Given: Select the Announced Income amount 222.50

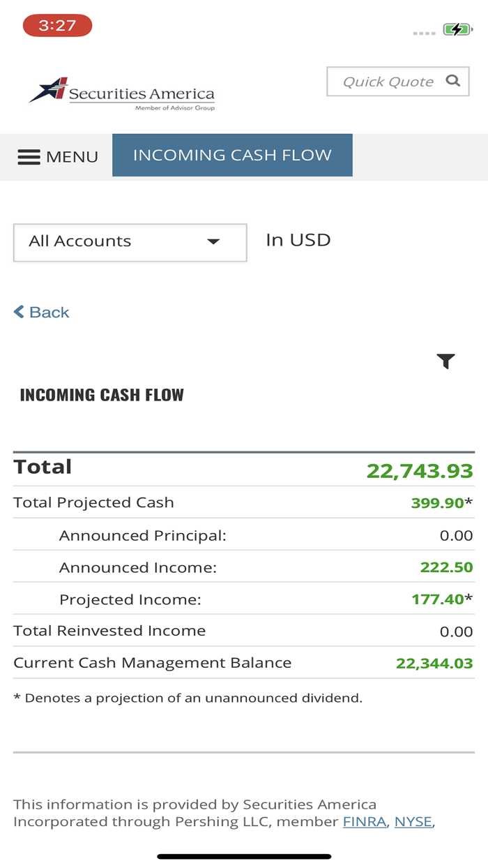Looking at the screenshot, I should tap(446, 567).
